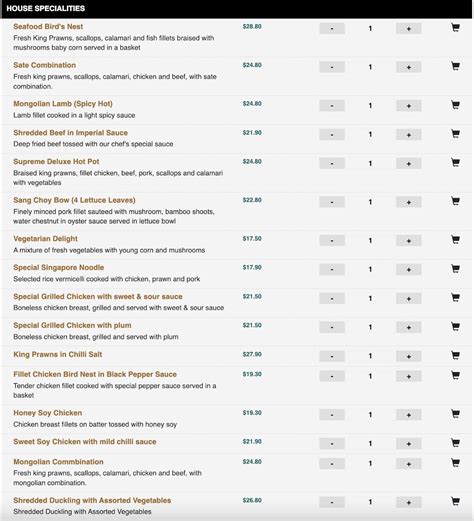474x521 pixels.
Task: Add Honey Soy Chicken to cart
Action: pyautogui.click(x=455, y=414)
